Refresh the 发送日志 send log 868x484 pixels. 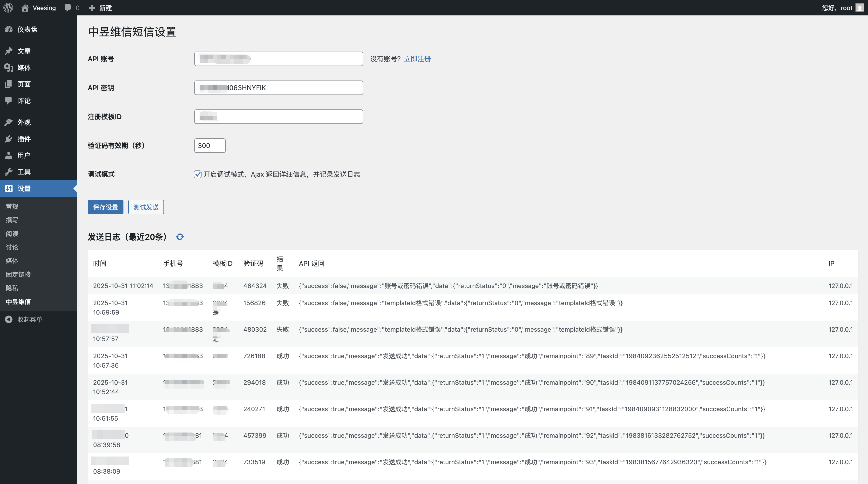(180, 237)
